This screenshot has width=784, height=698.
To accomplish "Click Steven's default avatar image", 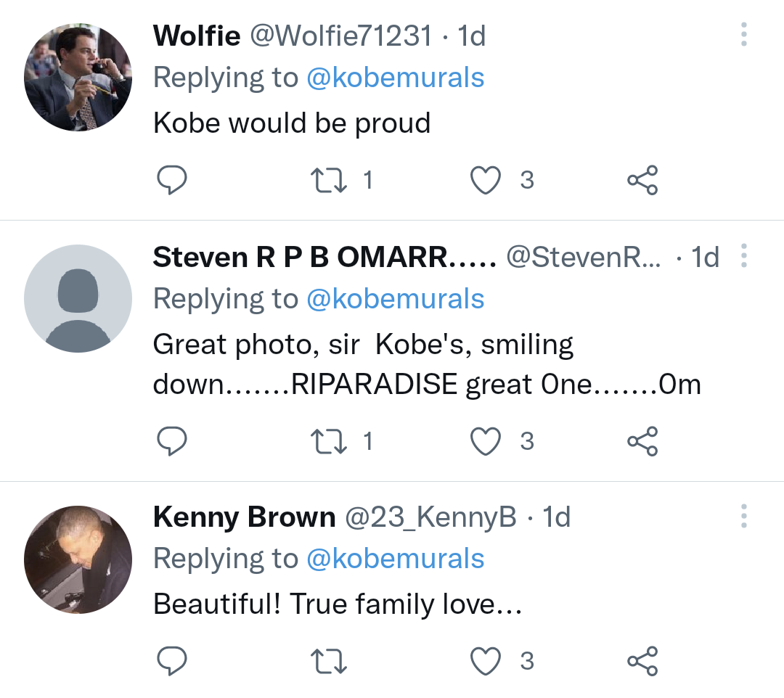I will pyautogui.click(x=78, y=298).
